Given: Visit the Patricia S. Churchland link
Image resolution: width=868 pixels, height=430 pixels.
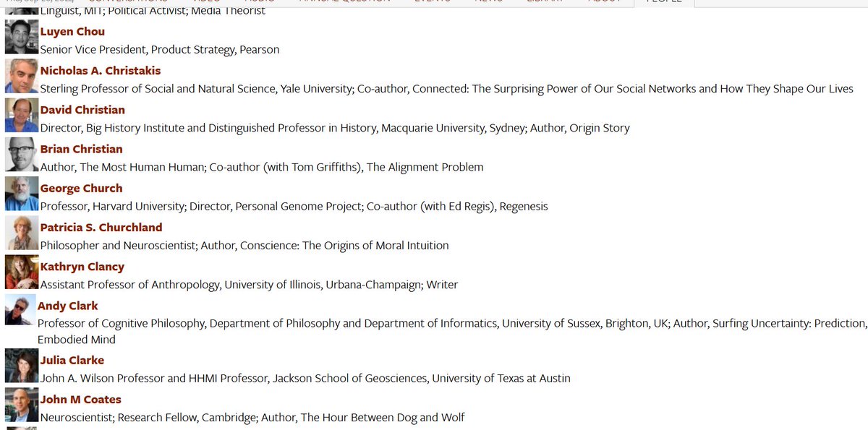Looking at the screenshot, I should point(101,227).
